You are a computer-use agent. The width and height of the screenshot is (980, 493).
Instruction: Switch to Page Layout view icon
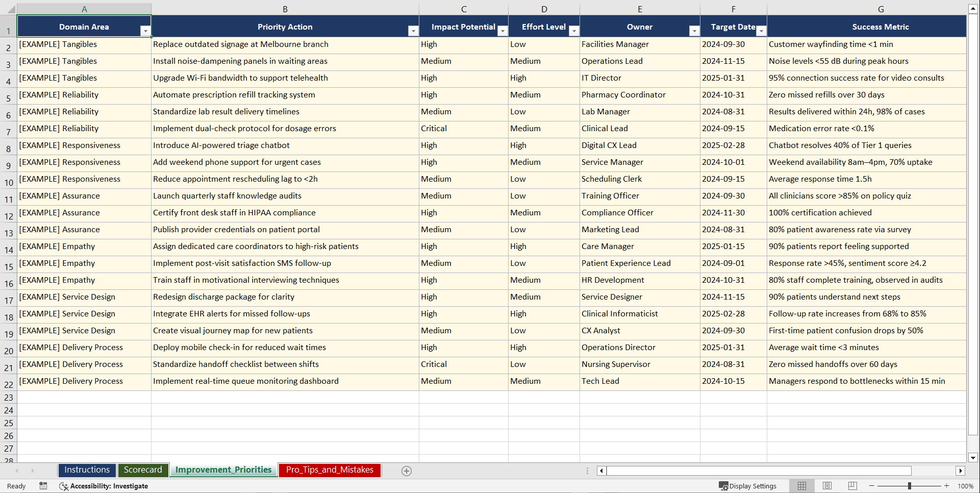click(x=827, y=486)
